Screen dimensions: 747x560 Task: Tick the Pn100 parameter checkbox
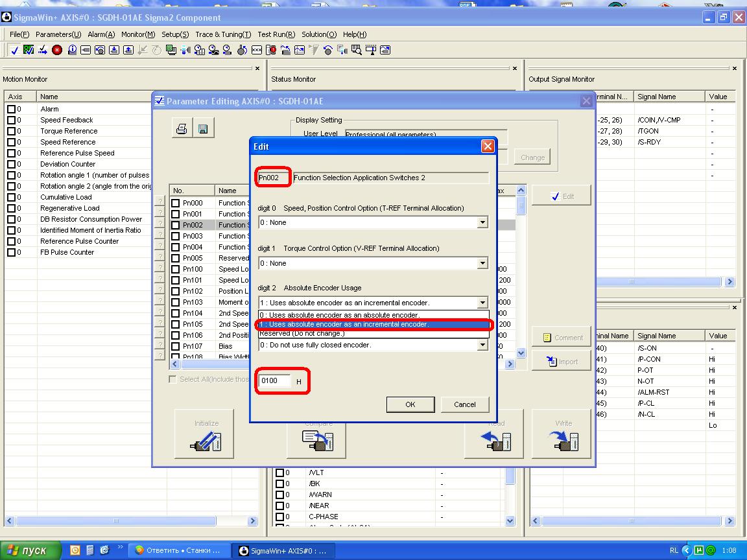(x=176, y=269)
